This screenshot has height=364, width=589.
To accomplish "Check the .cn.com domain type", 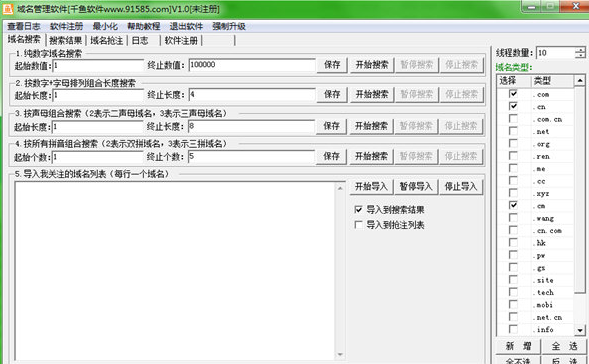I will [x=513, y=230].
